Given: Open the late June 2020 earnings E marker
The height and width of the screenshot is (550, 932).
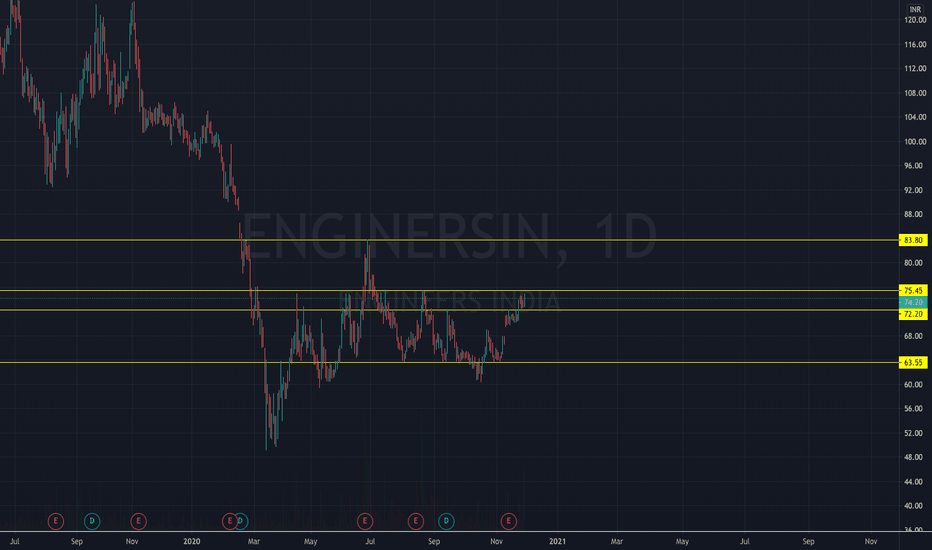Looking at the screenshot, I should [365, 521].
